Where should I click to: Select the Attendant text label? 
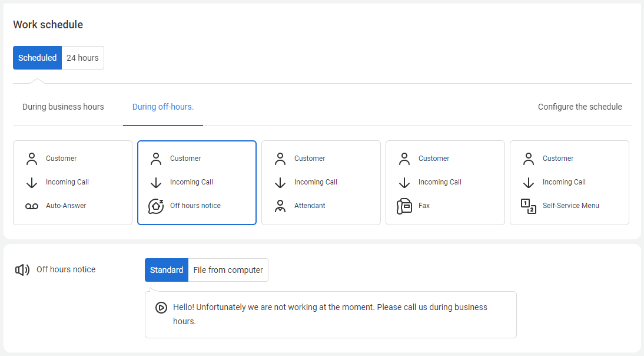(310, 206)
